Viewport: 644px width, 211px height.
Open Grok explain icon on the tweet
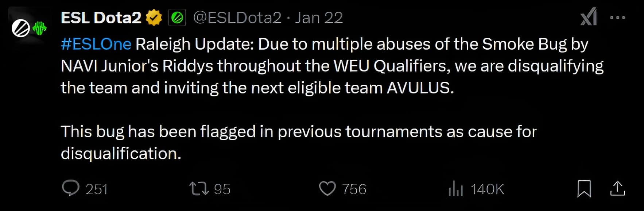click(589, 17)
